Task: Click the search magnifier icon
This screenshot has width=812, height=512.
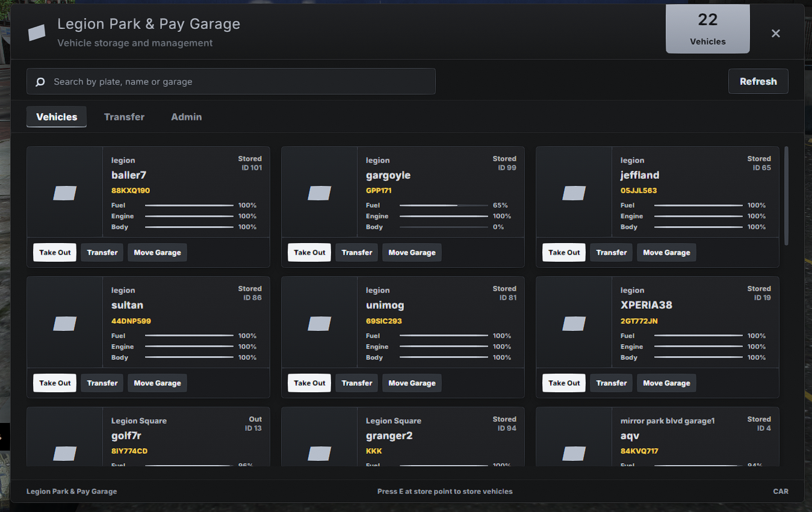Action: point(40,82)
